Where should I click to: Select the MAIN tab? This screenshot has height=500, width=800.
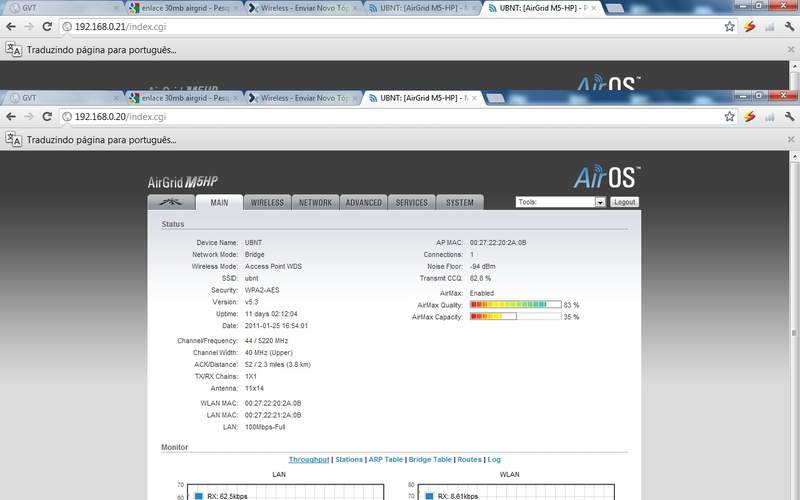coord(219,203)
